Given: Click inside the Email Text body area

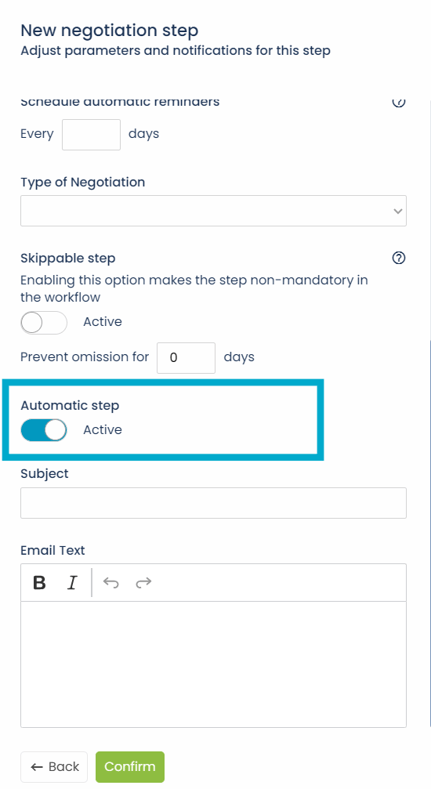Looking at the screenshot, I should coord(213,664).
